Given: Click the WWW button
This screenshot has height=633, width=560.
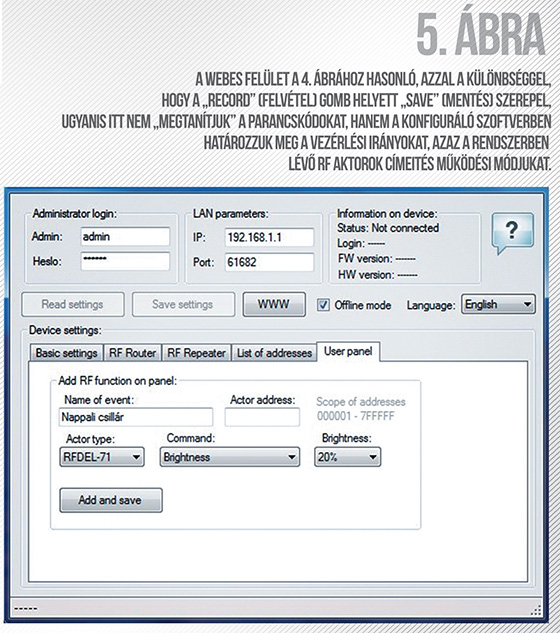Looking at the screenshot, I should 274,304.
